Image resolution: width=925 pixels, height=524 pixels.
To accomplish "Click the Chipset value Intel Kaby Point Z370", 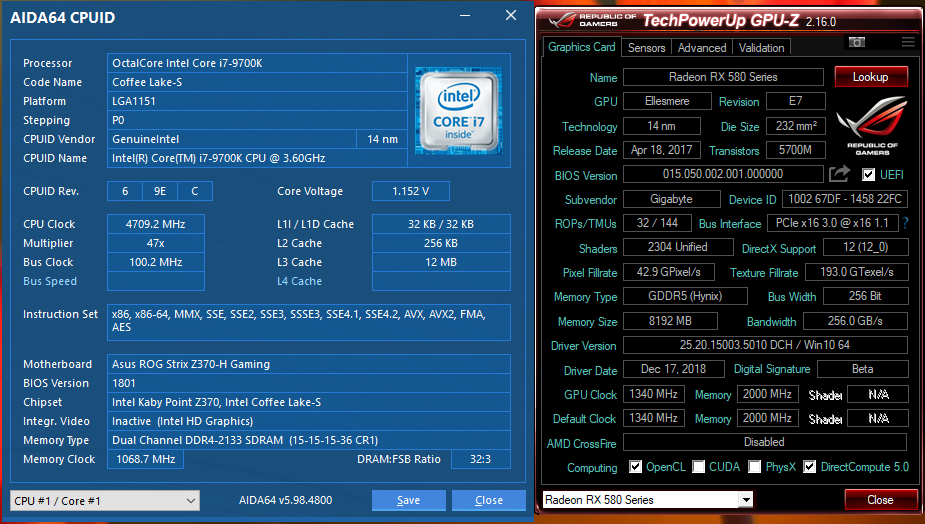I will [309, 402].
